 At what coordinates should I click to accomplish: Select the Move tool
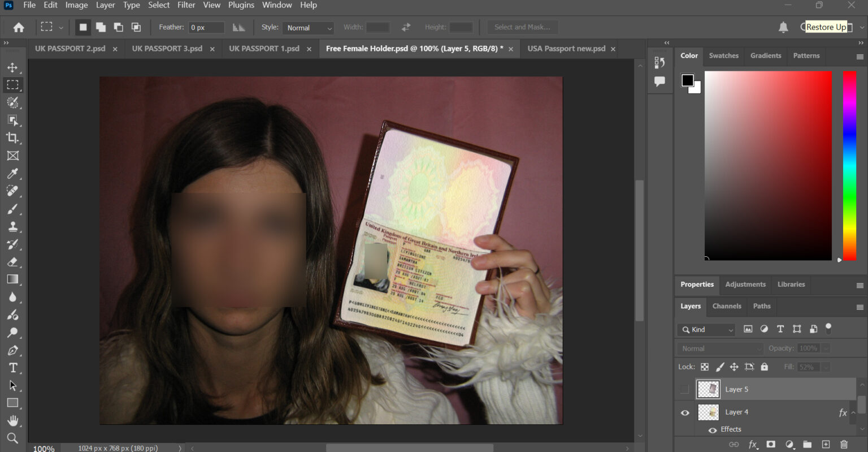coord(12,67)
